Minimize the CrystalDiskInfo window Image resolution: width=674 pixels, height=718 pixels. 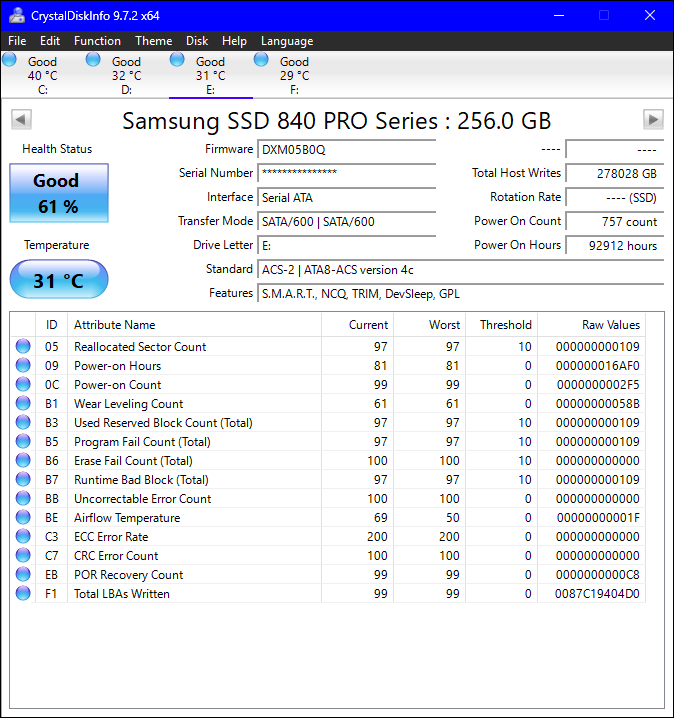click(559, 16)
